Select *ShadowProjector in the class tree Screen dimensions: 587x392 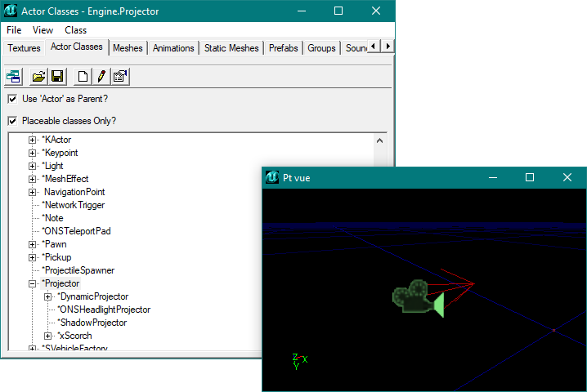[x=92, y=323]
